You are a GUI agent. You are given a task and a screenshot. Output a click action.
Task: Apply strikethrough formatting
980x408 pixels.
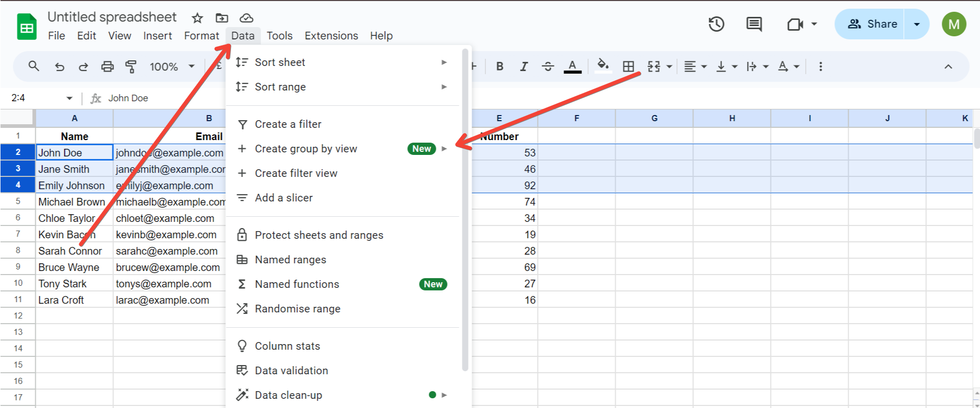click(x=548, y=66)
